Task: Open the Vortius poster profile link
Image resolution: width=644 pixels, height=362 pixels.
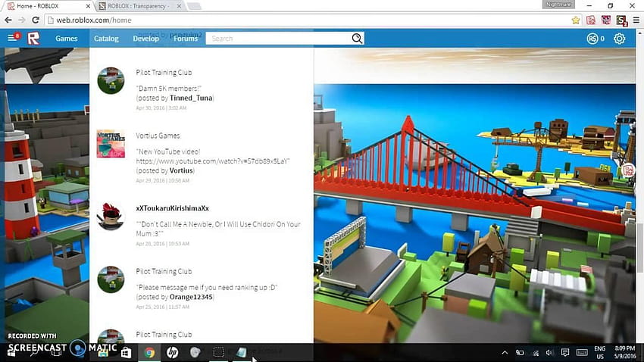Action: point(181,170)
